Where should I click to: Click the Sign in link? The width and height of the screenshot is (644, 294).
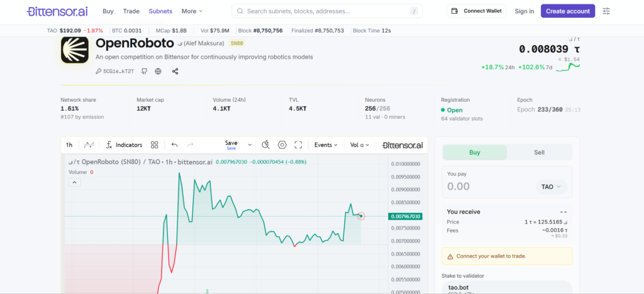525,11
